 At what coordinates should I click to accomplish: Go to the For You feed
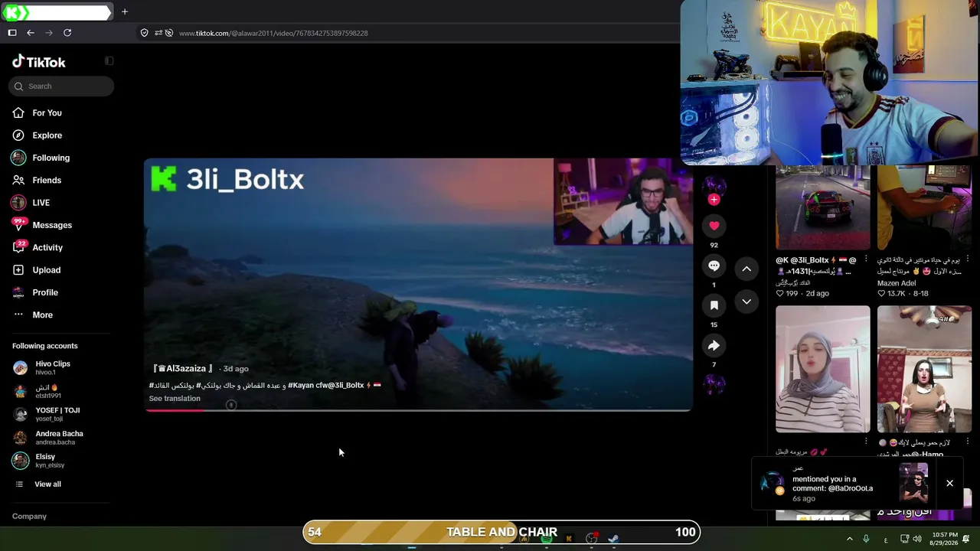pyautogui.click(x=47, y=113)
